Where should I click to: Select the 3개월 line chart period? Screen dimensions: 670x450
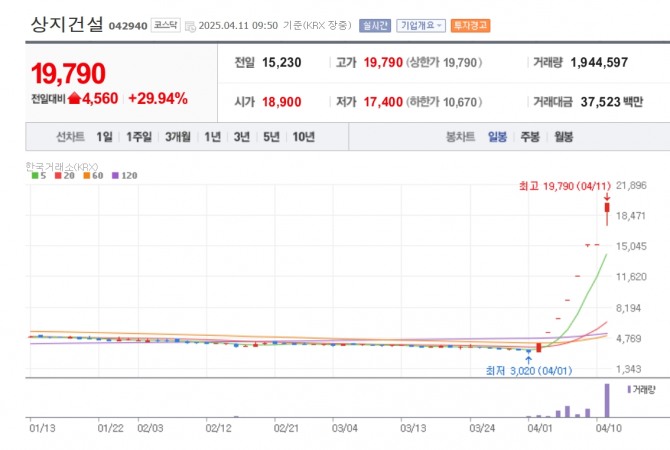click(x=178, y=137)
